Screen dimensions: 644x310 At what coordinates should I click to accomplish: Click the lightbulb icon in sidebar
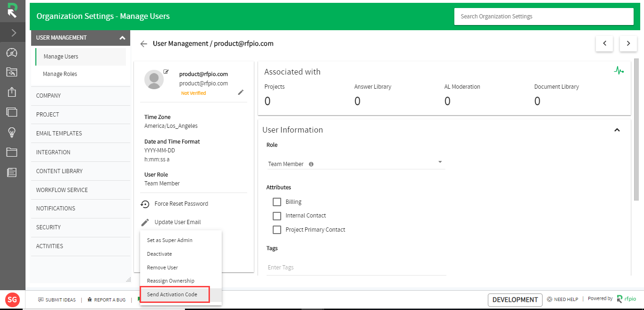pyautogui.click(x=12, y=133)
